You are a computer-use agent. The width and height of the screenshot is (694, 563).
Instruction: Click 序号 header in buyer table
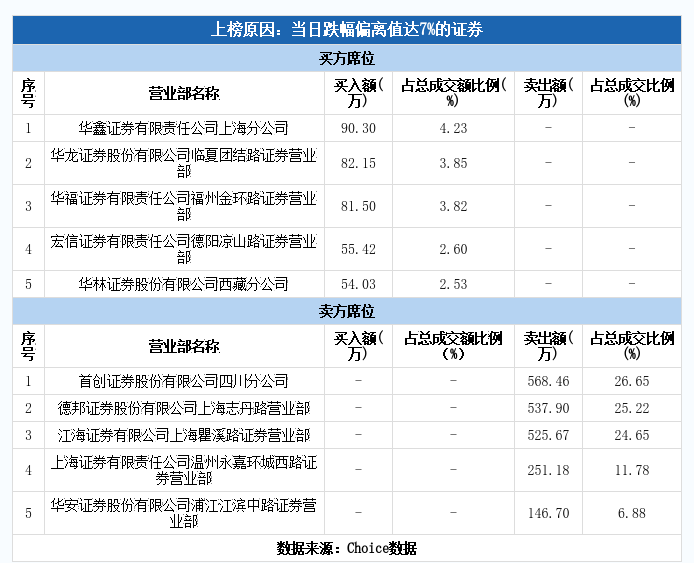28,93
